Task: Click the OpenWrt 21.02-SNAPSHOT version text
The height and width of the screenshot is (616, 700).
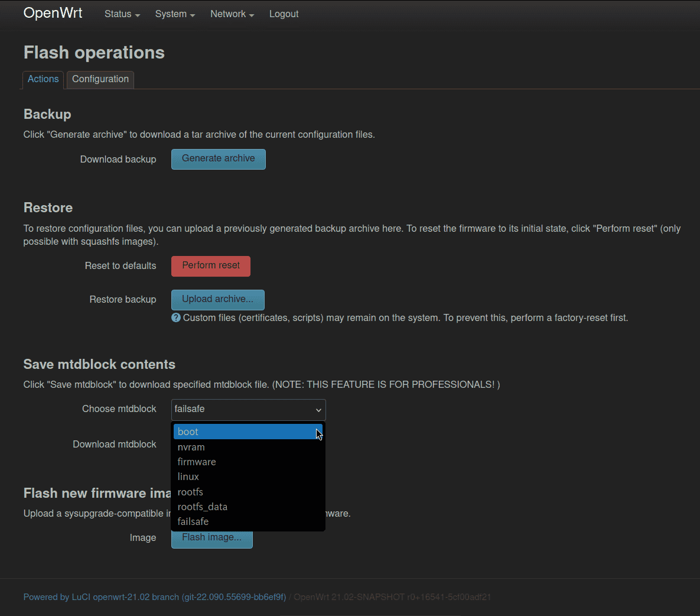Action: 392,597
